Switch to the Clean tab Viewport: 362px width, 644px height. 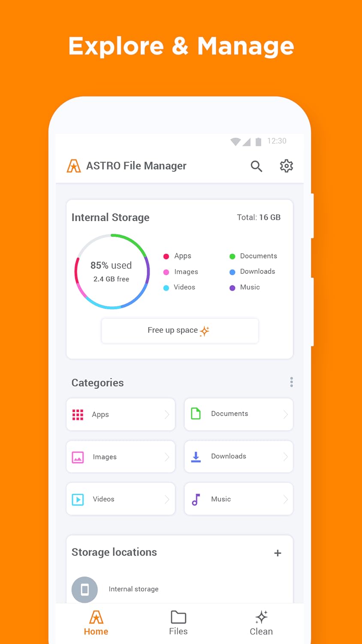(x=261, y=623)
